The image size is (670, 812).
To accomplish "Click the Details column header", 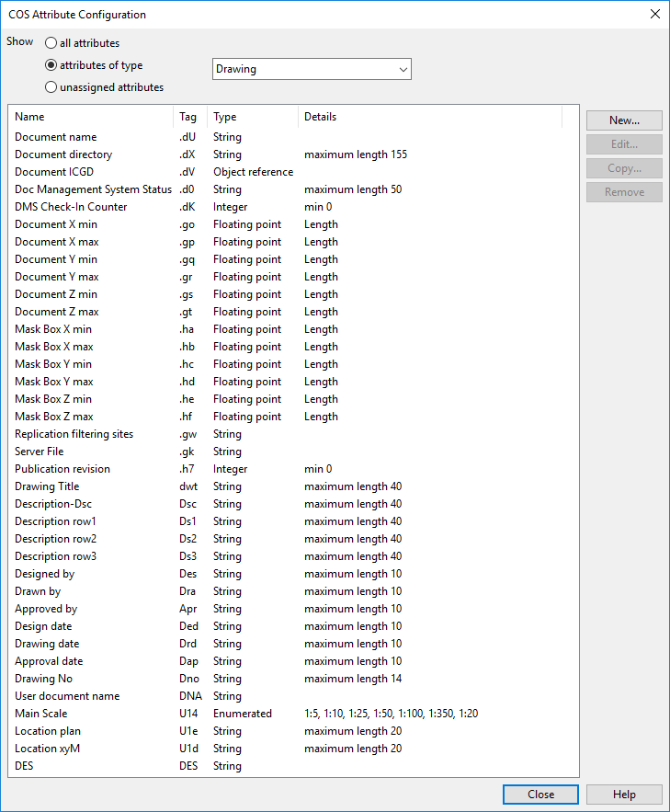I will click(428, 117).
